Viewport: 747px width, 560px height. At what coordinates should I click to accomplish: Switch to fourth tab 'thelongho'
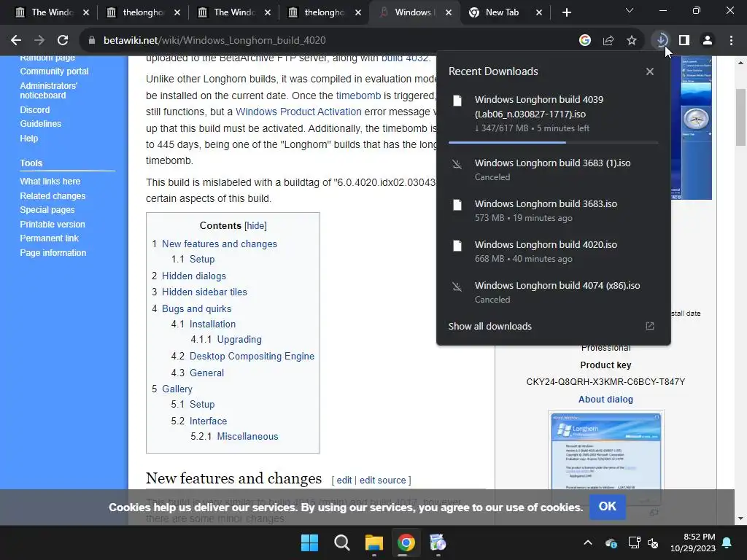[x=325, y=12]
